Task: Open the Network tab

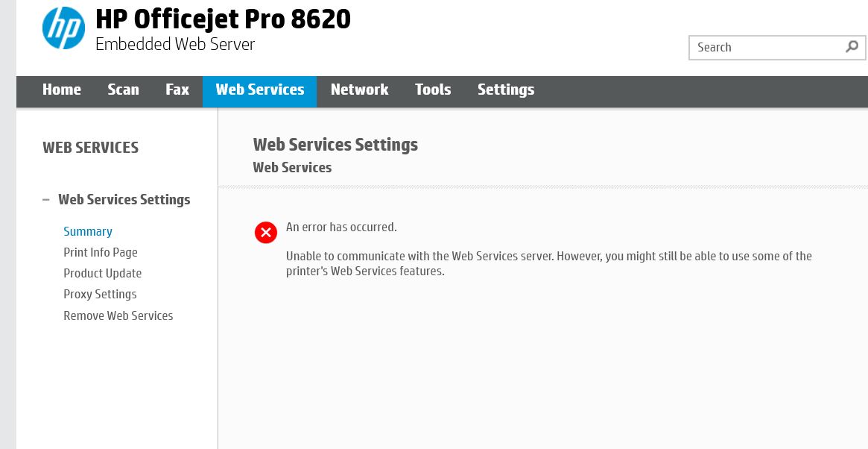Action: [x=359, y=90]
